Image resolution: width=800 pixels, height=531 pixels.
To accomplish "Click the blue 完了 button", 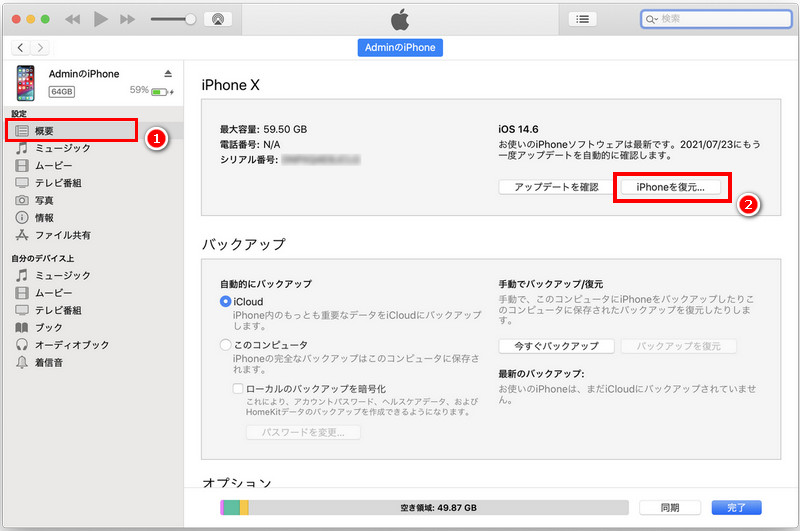I will [x=736, y=508].
